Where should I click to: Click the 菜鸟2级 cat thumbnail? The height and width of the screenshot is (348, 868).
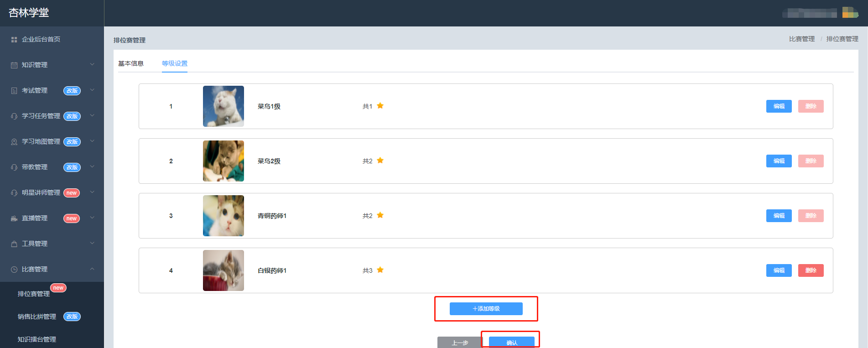223,161
